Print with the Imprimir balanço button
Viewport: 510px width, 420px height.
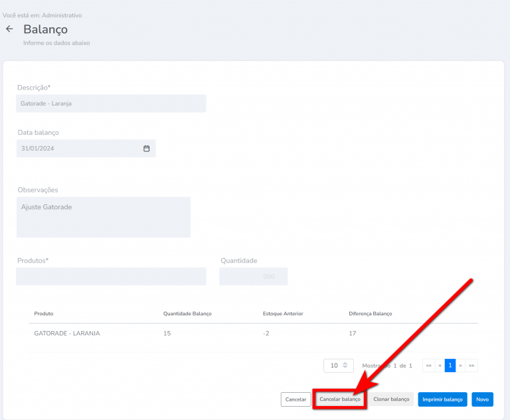(442, 399)
